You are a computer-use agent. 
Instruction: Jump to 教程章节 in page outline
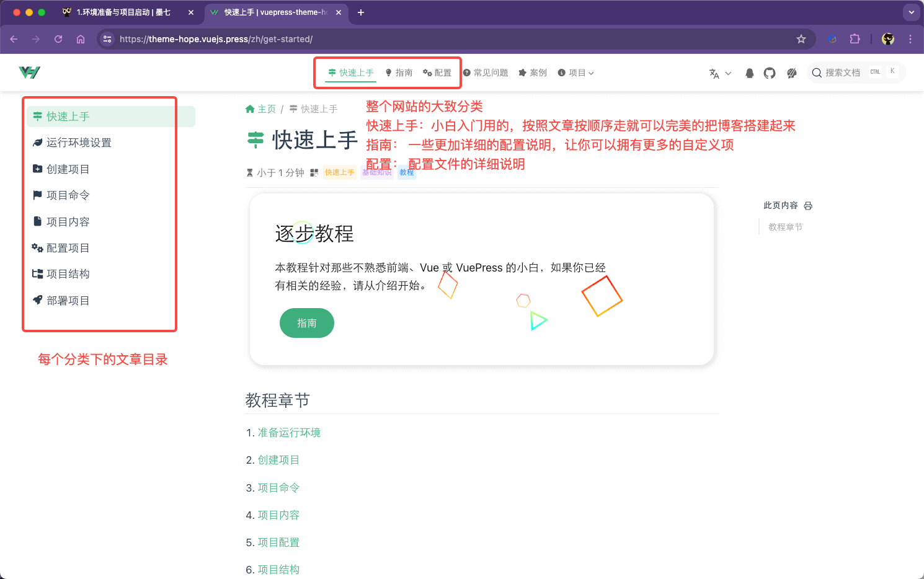785,227
